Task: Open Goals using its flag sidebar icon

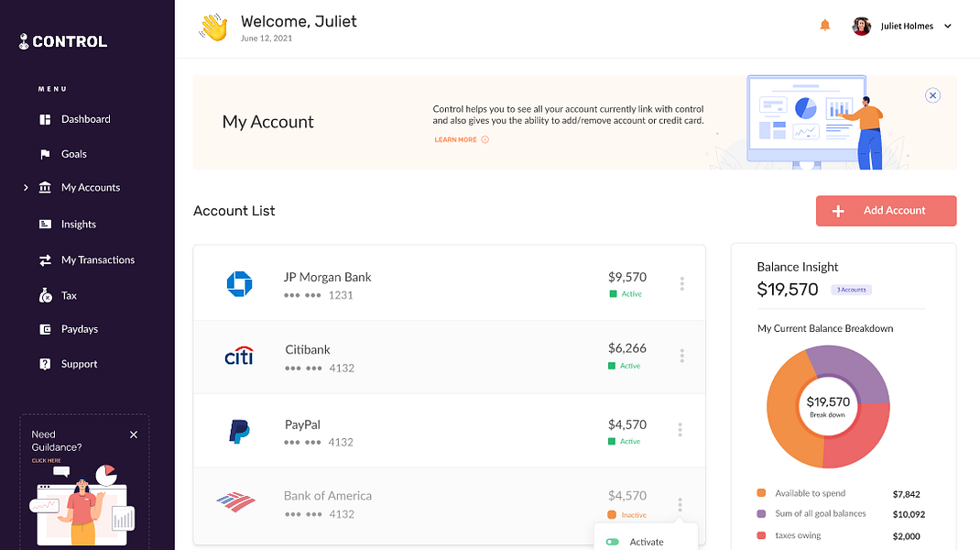Action: tap(45, 153)
